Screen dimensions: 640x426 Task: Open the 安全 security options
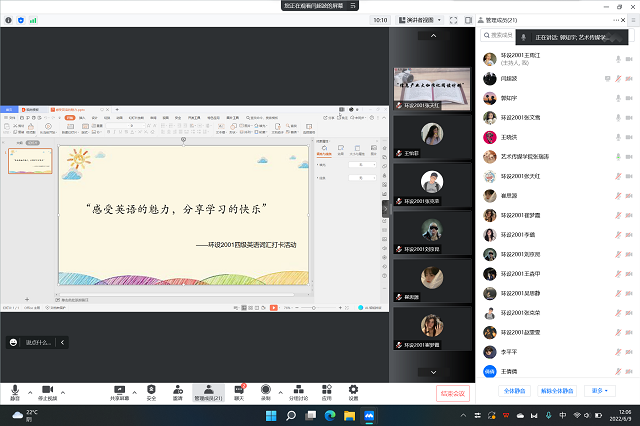tap(151, 393)
